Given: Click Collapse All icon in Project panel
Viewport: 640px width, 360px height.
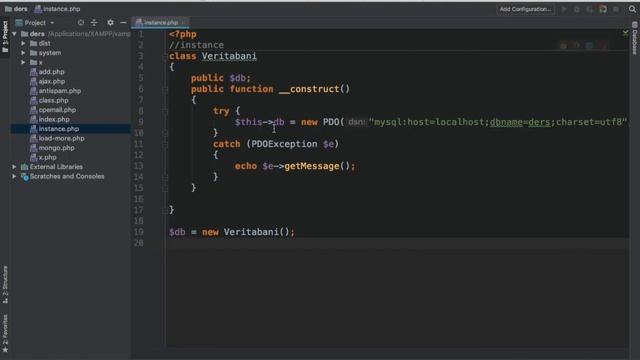Looking at the screenshot, I should pyautogui.click(x=94, y=23).
